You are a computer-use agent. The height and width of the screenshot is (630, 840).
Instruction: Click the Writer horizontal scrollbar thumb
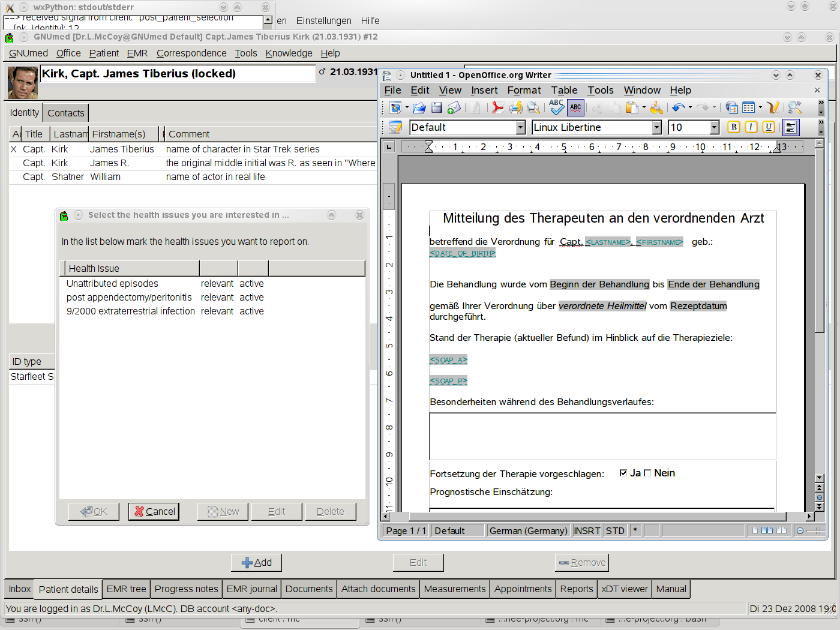point(597,517)
